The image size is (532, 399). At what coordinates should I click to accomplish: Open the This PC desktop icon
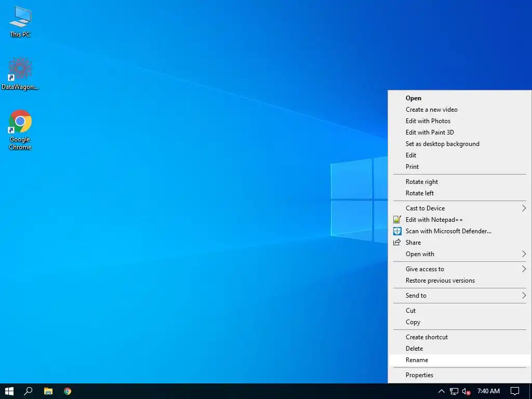[x=20, y=22]
